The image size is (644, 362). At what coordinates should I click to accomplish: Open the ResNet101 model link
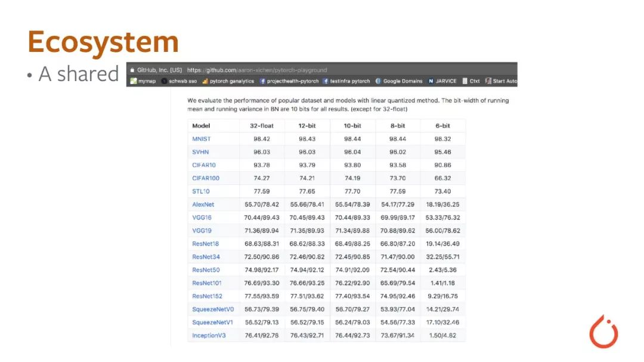pyautogui.click(x=206, y=283)
